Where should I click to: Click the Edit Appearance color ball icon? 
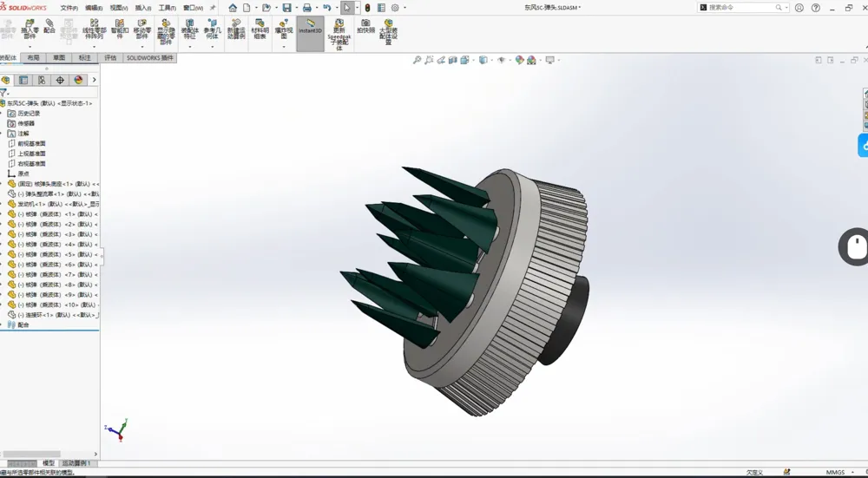click(519, 61)
